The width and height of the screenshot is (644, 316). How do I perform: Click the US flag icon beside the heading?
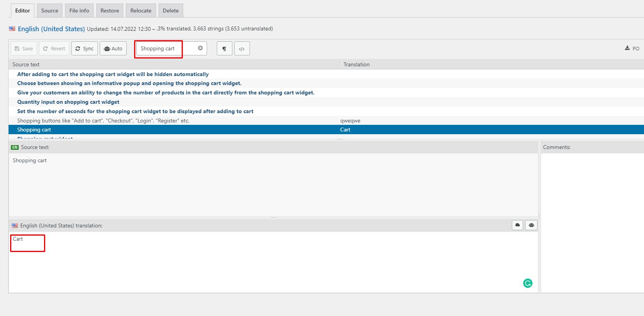12,28
